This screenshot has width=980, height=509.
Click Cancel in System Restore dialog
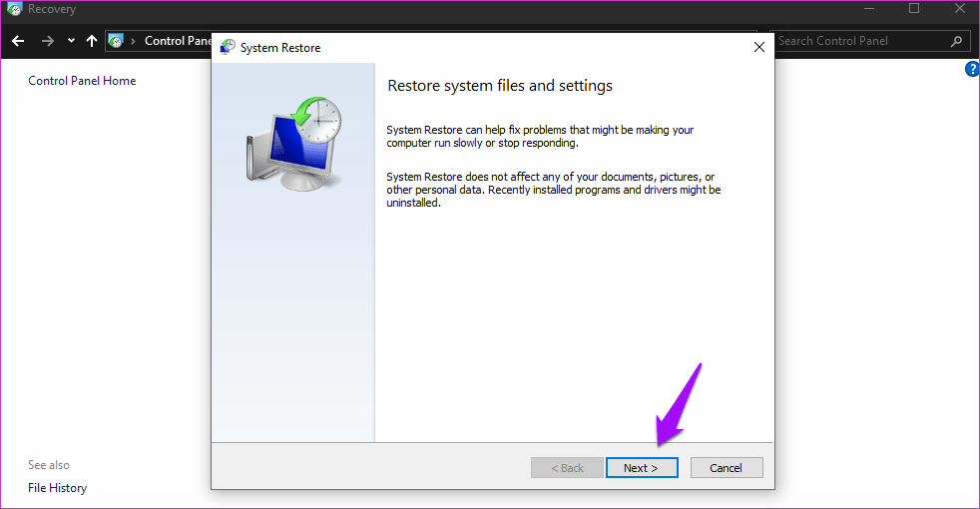(727, 468)
